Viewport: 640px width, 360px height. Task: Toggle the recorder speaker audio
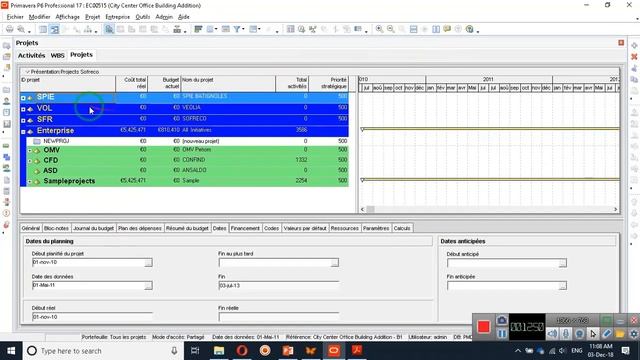[x=552, y=334]
